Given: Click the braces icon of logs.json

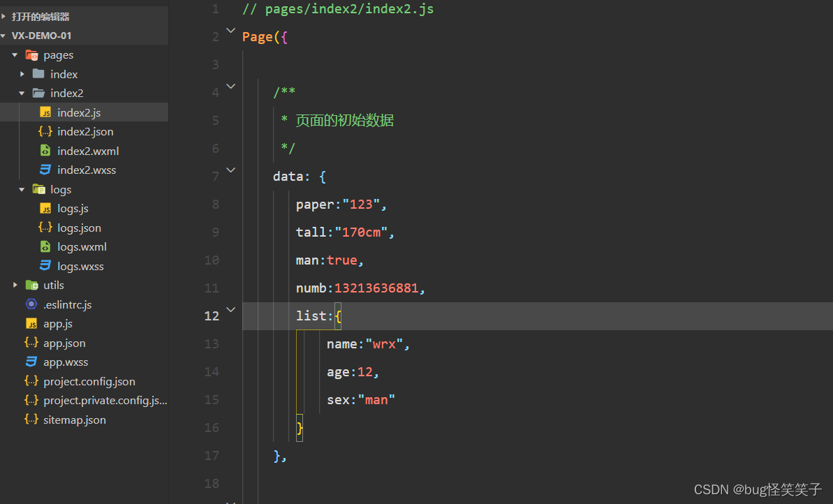Looking at the screenshot, I should point(45,228).
